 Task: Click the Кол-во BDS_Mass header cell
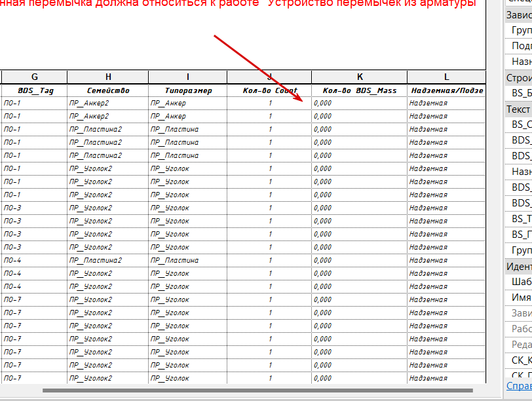[360, 90]
